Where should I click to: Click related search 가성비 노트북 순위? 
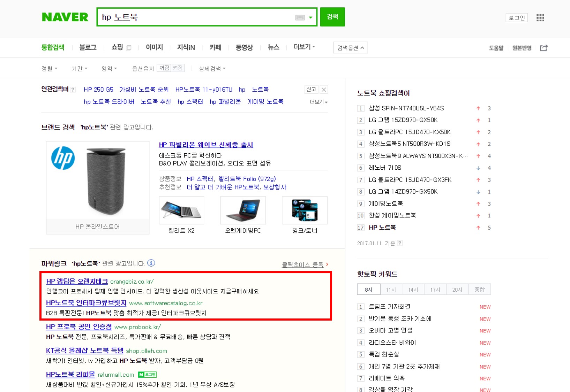[144, 90]
